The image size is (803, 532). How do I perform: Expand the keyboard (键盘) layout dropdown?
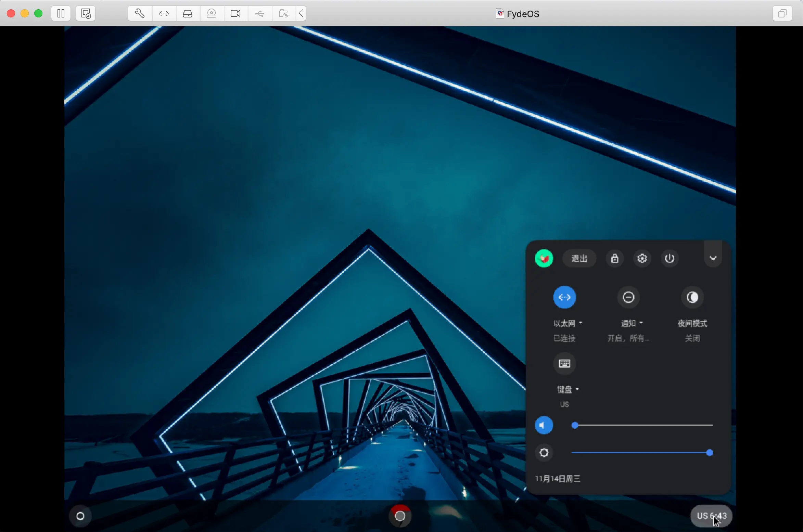tap(578, 389)
